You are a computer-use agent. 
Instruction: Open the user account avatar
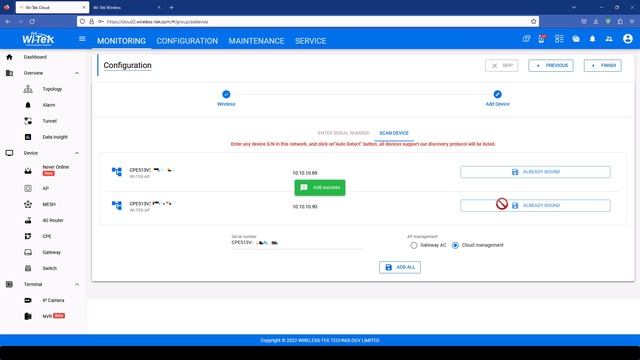tap(628, 39)
